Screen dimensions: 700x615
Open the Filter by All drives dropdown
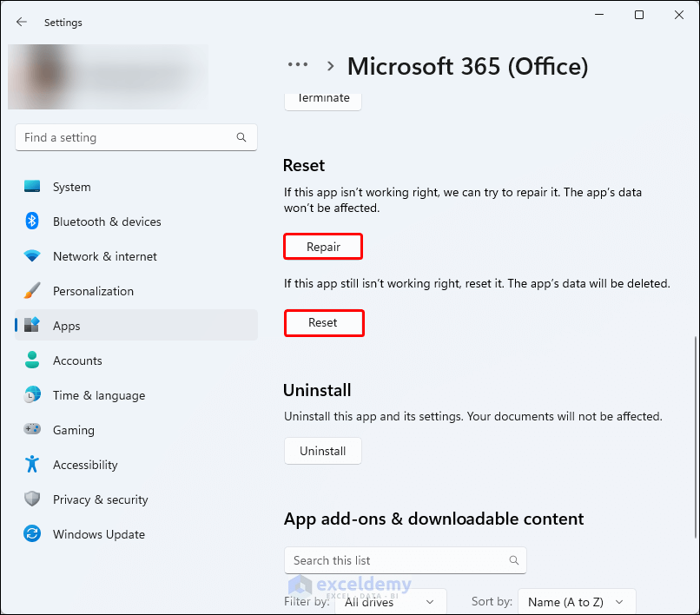pyautogui.click(x=389, y=602)
